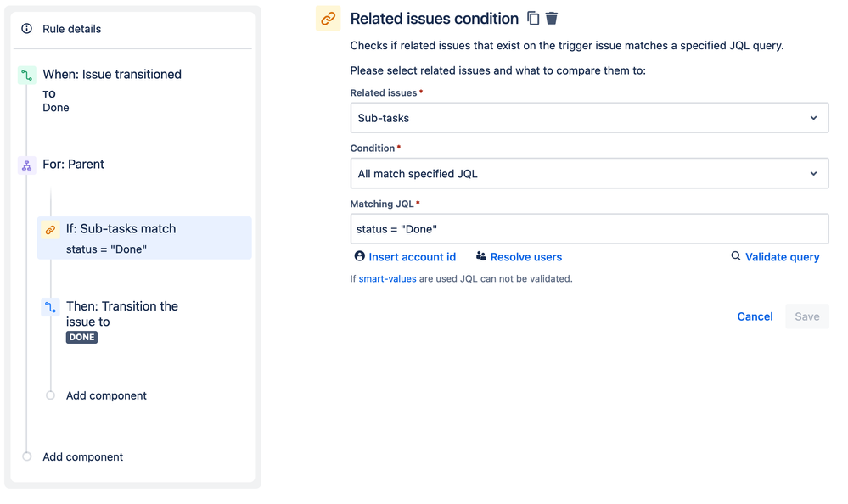Click the bottom Add component item
848x504 pixels.
click(x=82, y=456)
